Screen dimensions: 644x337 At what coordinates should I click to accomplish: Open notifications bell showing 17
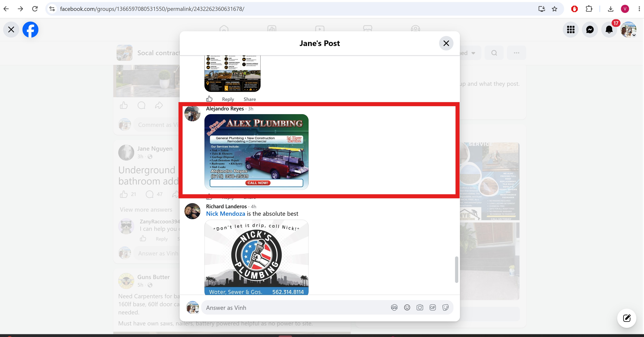pyautogui.click(x=609, y=30)
